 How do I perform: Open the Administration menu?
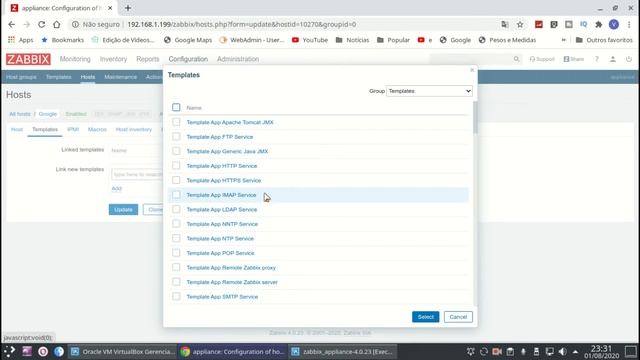[238, 59]
